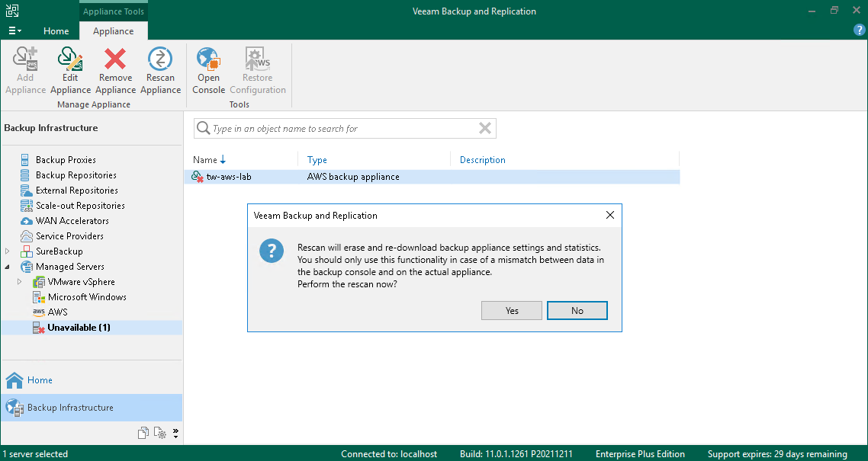Expand the VMware vSphere node arrow
This screenshot has width=868, height=461.
pyautogui.click(x=20, y=282)
